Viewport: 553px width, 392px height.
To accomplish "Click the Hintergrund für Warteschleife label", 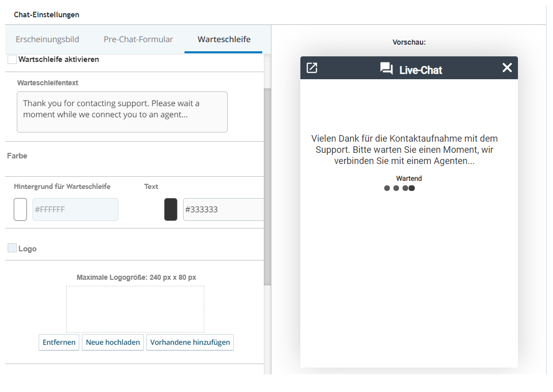I will tap(62, 187).
